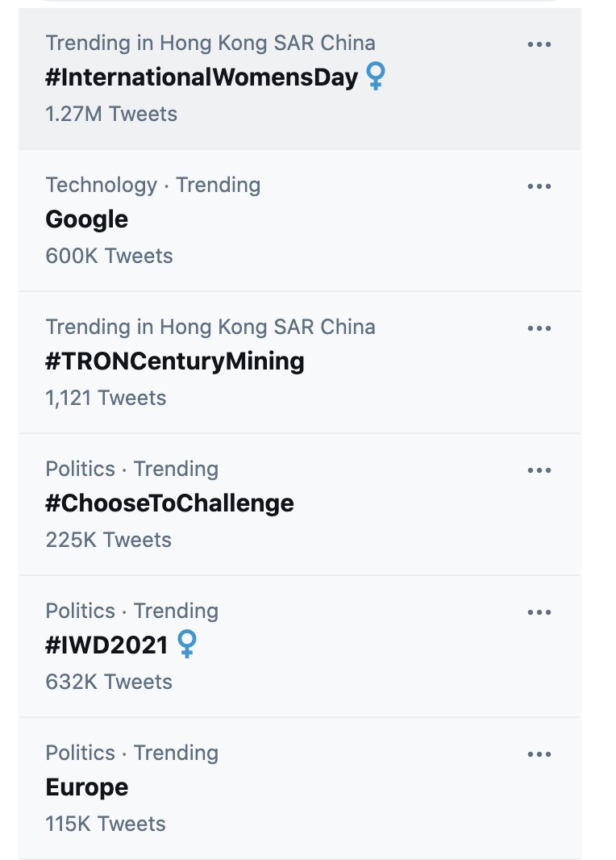Image resolution: width=616 pixels, height=860 pixels.
Task: Click the 115K Tweets count under Europe
Action: (106, 825)
